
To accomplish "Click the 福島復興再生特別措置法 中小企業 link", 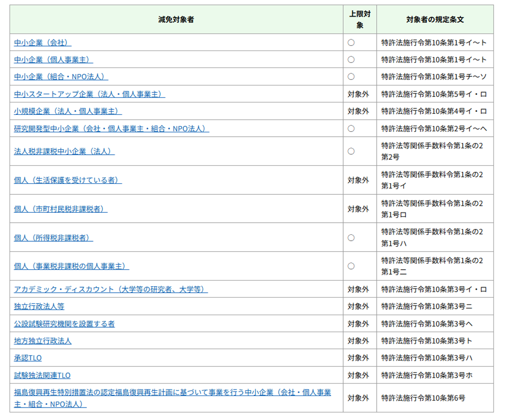I will click(172, 393).
